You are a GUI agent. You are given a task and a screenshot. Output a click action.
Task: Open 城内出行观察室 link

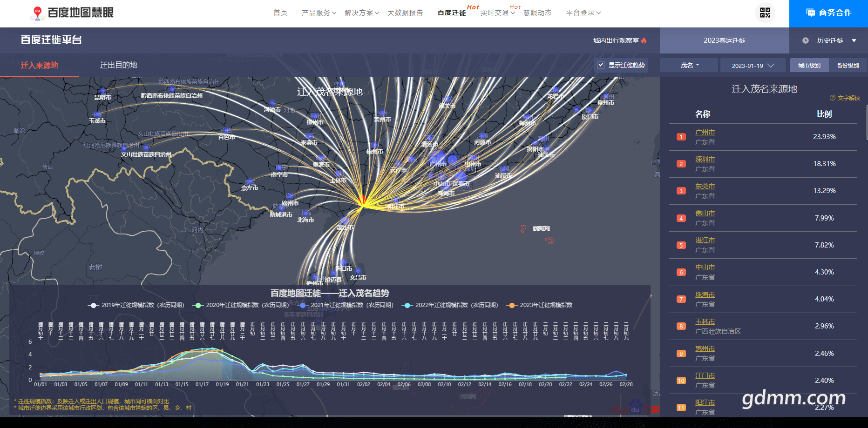tap(616, 40)
